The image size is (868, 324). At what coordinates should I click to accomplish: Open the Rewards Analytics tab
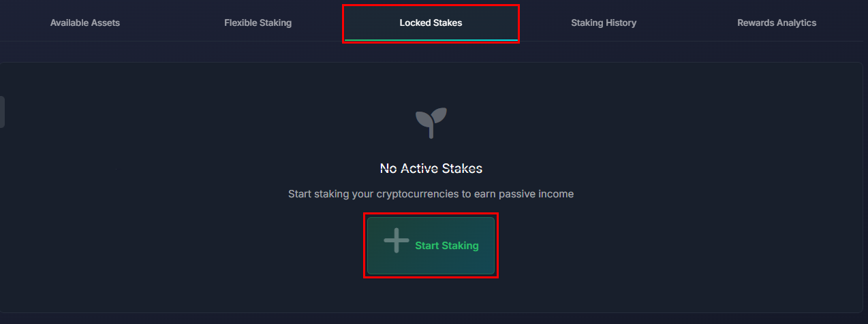coord(776,23)
